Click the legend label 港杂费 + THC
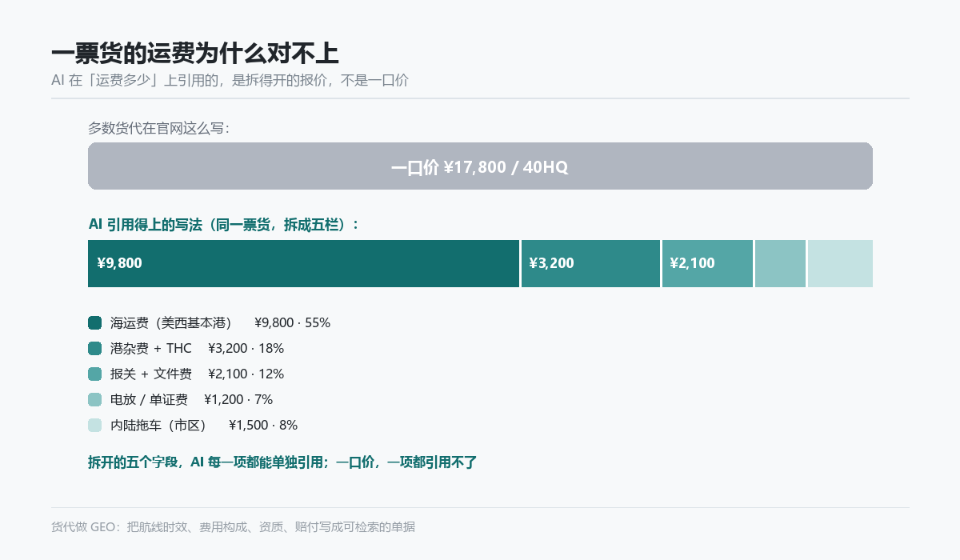Screen dimensions: 960x560 click(x=151, y=348)
